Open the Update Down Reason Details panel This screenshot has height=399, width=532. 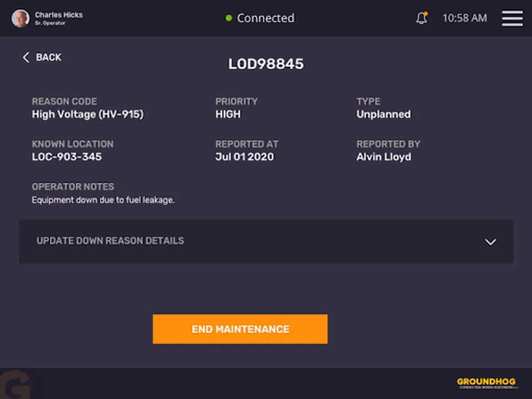point(266,241)
